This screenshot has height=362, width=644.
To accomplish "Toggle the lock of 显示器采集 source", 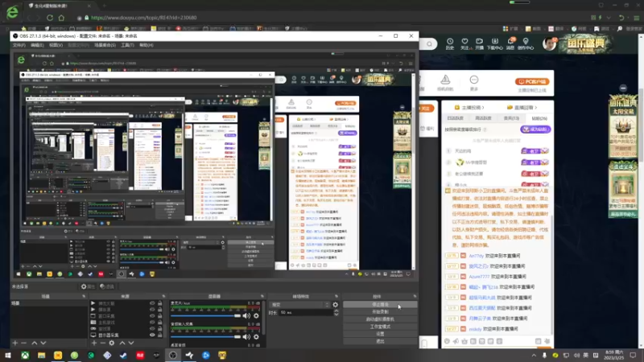I will tap(159, 335).
